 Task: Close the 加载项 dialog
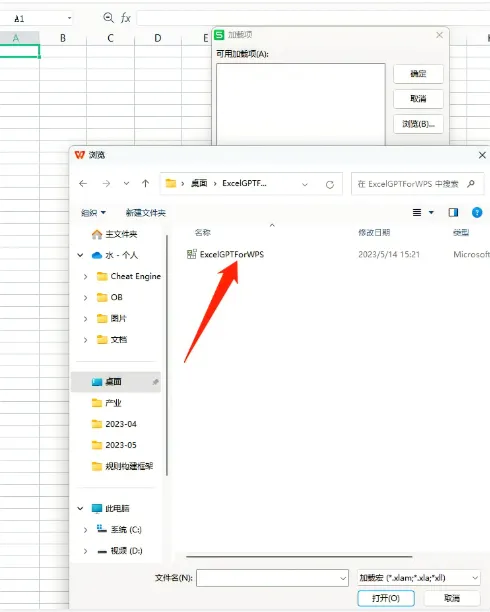[439, 35]
